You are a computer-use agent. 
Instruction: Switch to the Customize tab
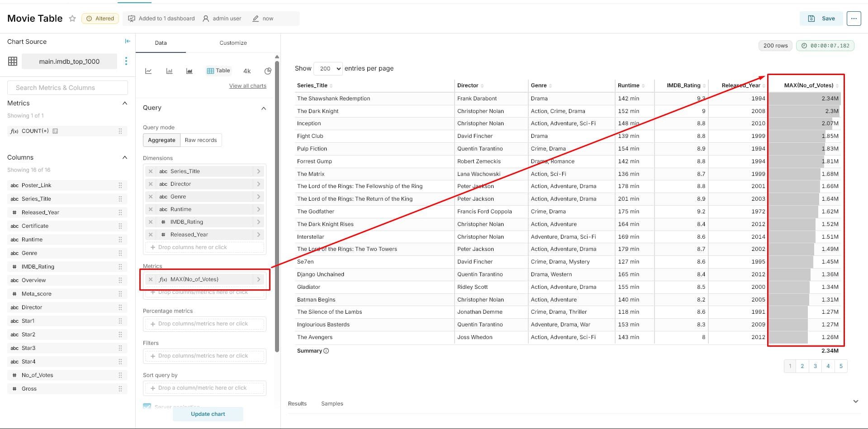(x=232, y=43)
